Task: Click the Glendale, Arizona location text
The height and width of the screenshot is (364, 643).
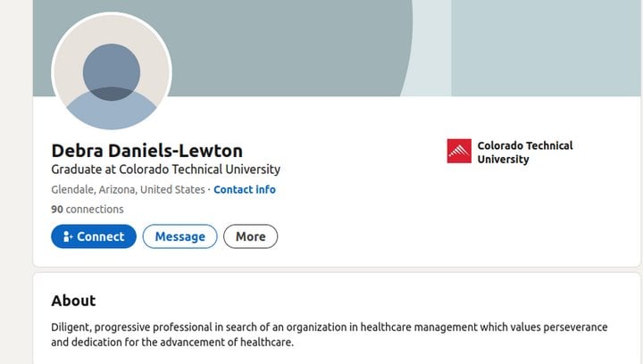Action: (x=128, y=189)
